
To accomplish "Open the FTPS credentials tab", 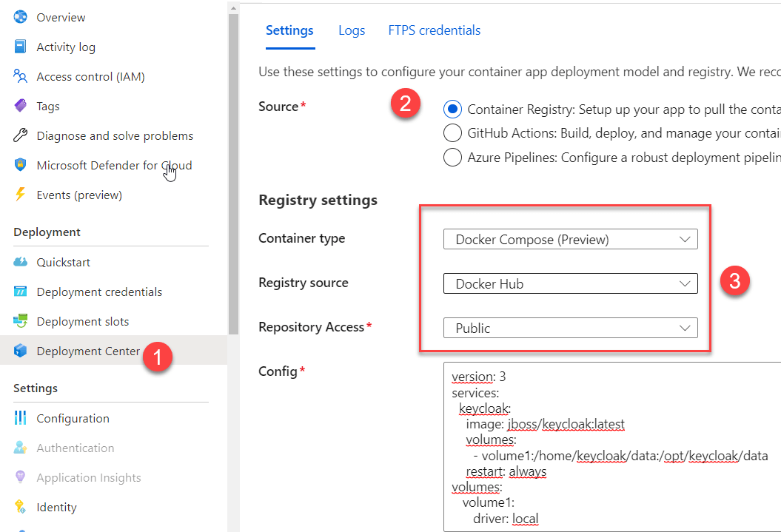I will [x=434, y=30].
